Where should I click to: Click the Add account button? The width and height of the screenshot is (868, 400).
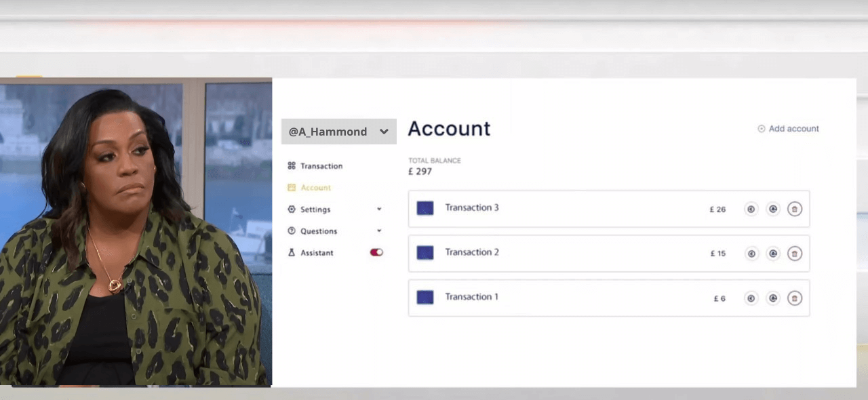click(x=788, y=129)
